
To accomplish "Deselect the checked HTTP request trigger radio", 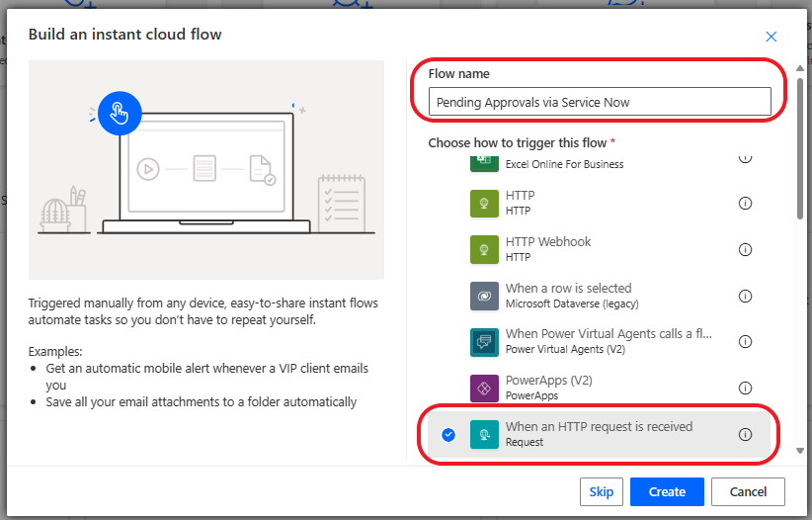I will coord(448,434).
